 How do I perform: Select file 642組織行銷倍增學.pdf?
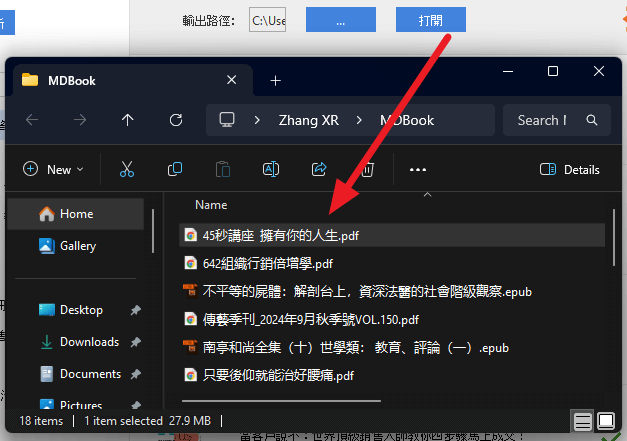click(x=392, y=263)
